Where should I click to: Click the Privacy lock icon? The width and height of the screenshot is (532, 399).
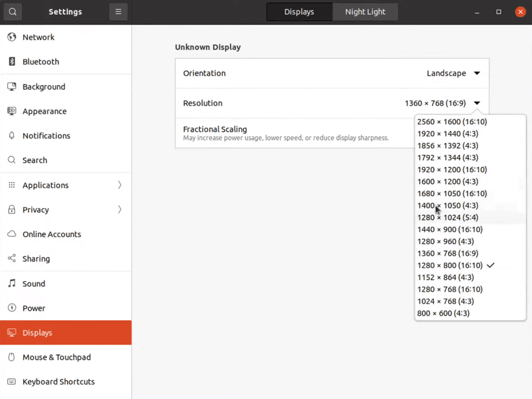coord(11,210)
